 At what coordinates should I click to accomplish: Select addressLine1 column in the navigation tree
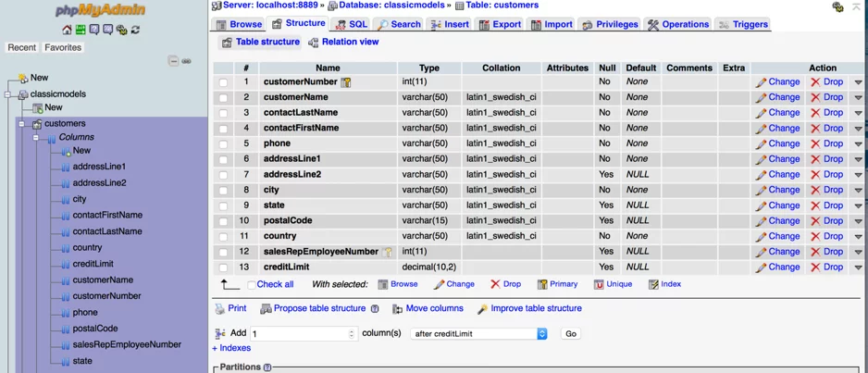[x=99, y=167]
